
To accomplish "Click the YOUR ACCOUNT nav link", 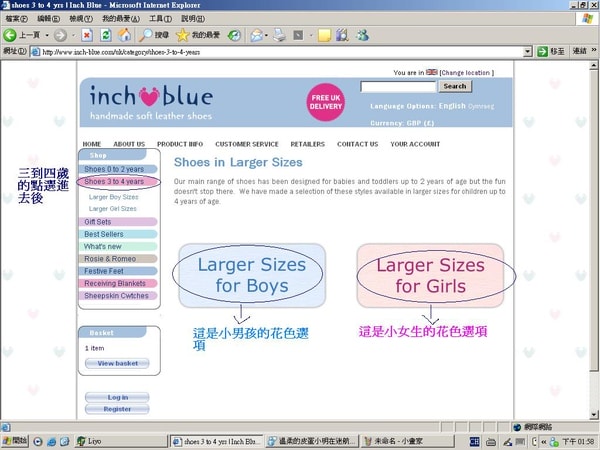I will coord(415,144).
